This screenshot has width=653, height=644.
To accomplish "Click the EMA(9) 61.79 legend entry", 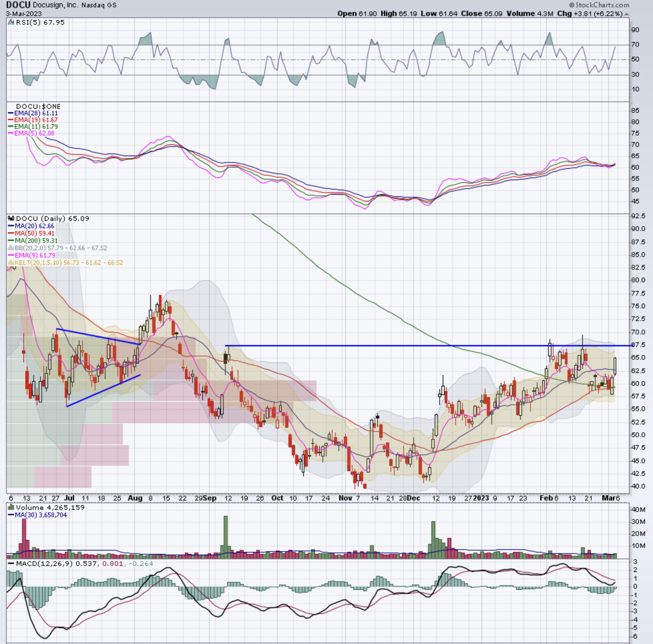I will (35, 255).
